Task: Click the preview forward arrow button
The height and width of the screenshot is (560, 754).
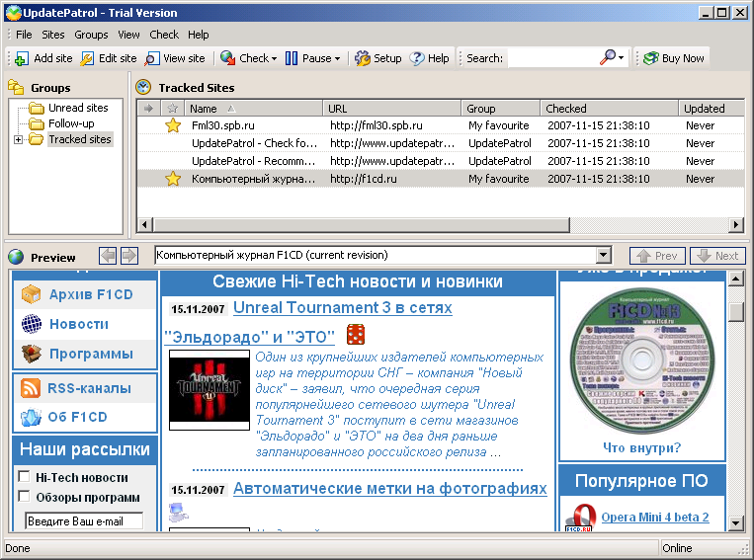Action: [x=128, y=256]
